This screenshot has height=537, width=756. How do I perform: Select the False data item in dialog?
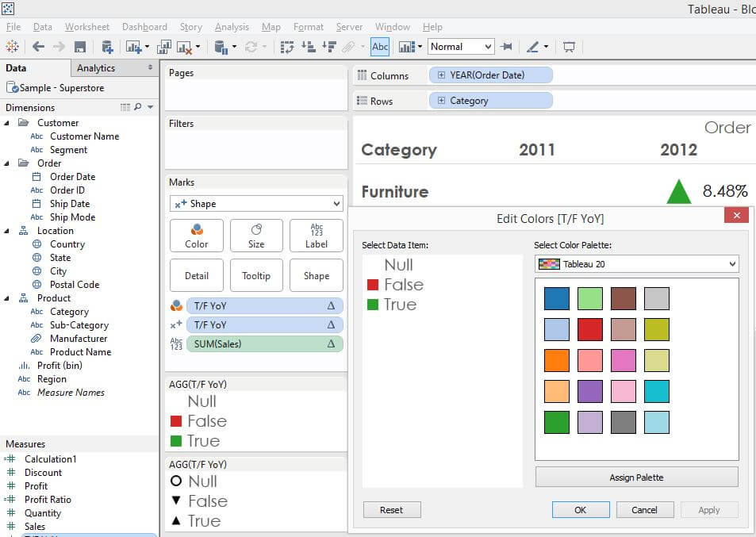(x=403, y=285)
